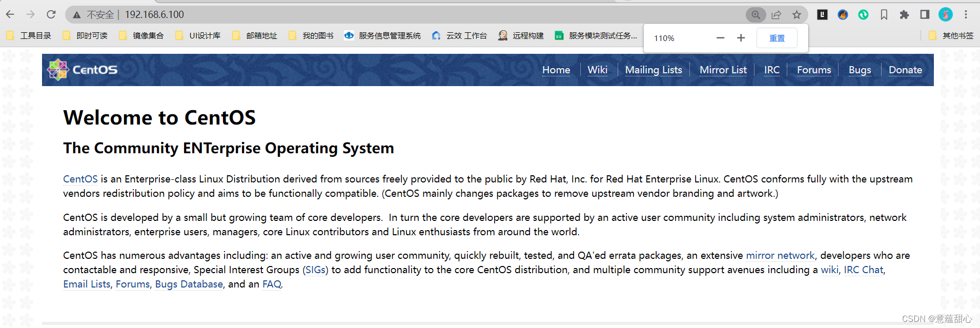Open the bookmark-shaped extension icon

click(x=884, y=14)
